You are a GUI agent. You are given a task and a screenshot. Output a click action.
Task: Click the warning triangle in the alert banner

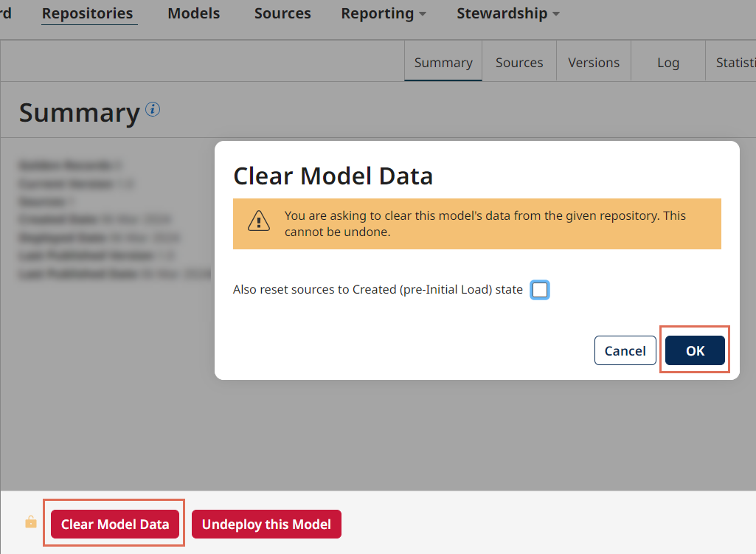point(258,220)
